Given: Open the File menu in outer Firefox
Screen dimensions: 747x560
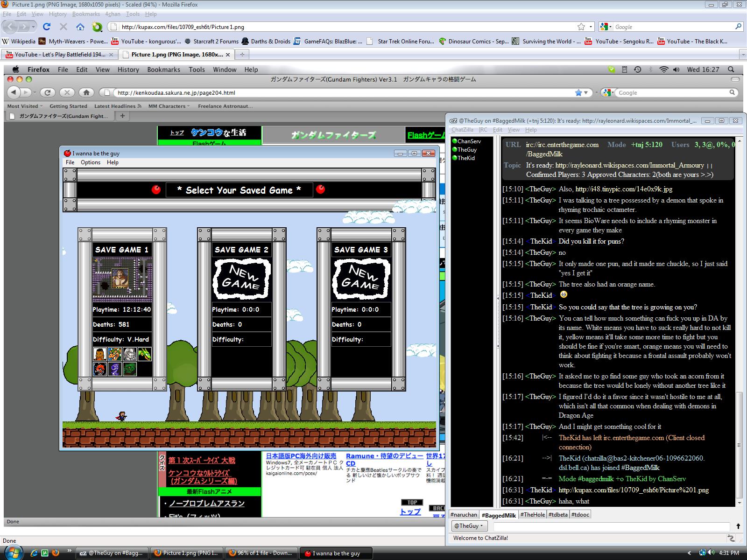Looking at the screenshot, I should (7, 14).
